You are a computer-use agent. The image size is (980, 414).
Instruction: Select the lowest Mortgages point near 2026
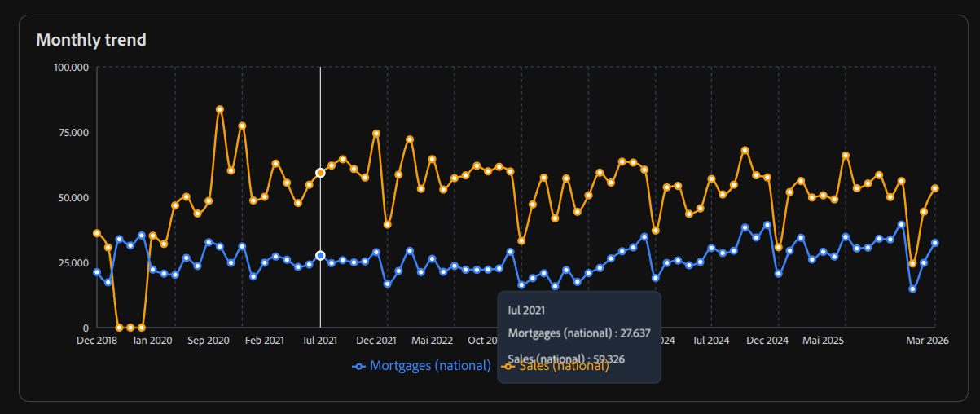912,288
